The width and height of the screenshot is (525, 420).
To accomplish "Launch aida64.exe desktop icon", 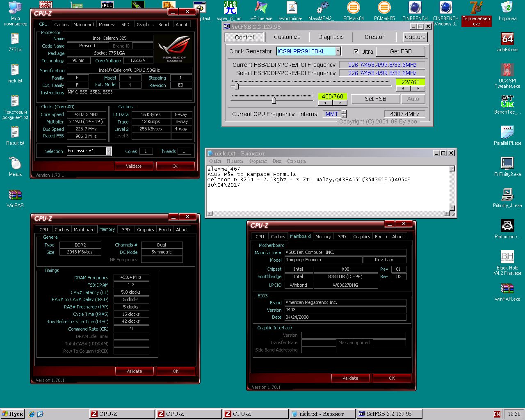I will pyautogui.click(x=507, y=42).
